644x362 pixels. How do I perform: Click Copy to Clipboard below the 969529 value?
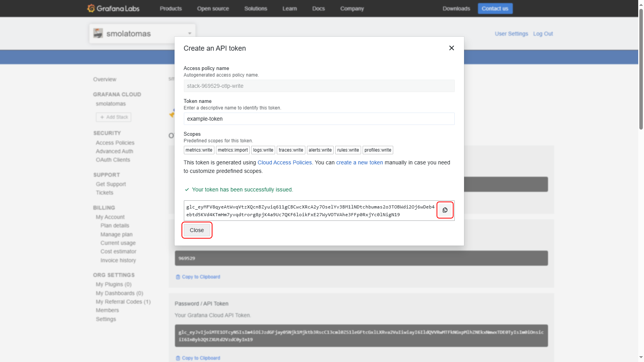[198, 277]
